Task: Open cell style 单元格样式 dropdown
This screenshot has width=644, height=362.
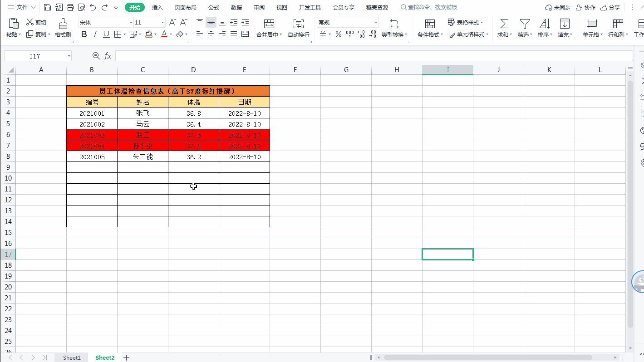Action: click(468, 34)
